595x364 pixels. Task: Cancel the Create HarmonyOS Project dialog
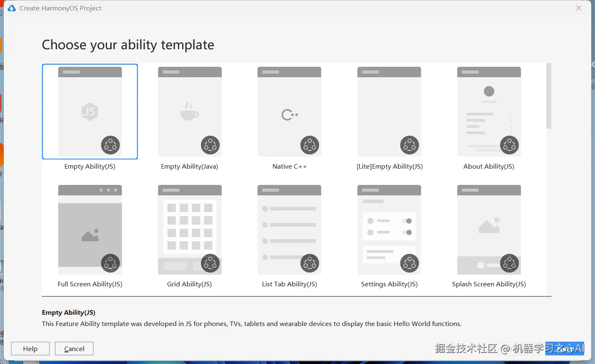[74, 349]
